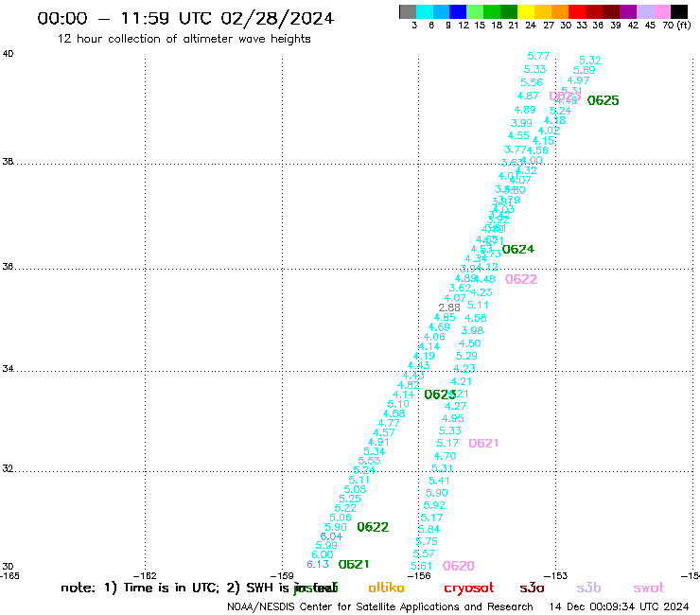Screen dimensions: 700x615
Task: Click the black swatch at the legend's end
Action: [679, 11]
